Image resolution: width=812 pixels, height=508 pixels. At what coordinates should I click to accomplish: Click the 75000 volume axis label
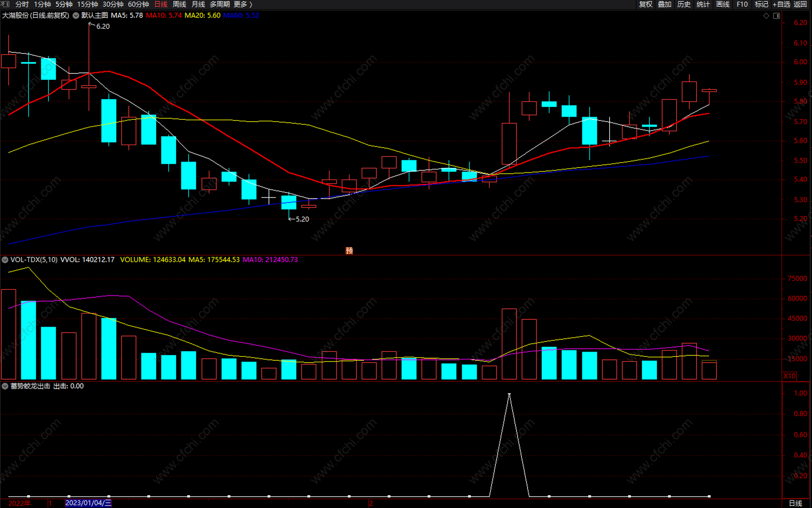[797, 279]
